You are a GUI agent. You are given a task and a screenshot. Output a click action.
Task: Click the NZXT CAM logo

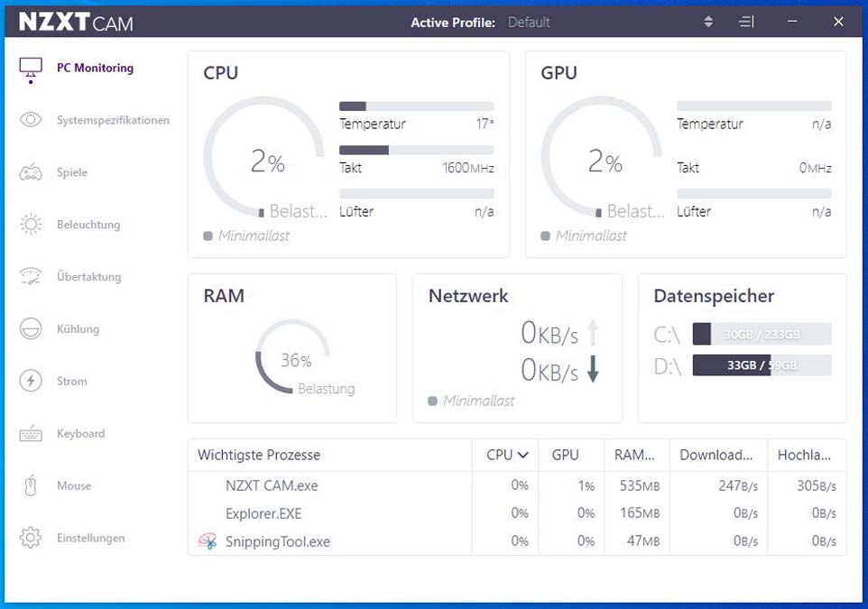[x=76, y=23]
